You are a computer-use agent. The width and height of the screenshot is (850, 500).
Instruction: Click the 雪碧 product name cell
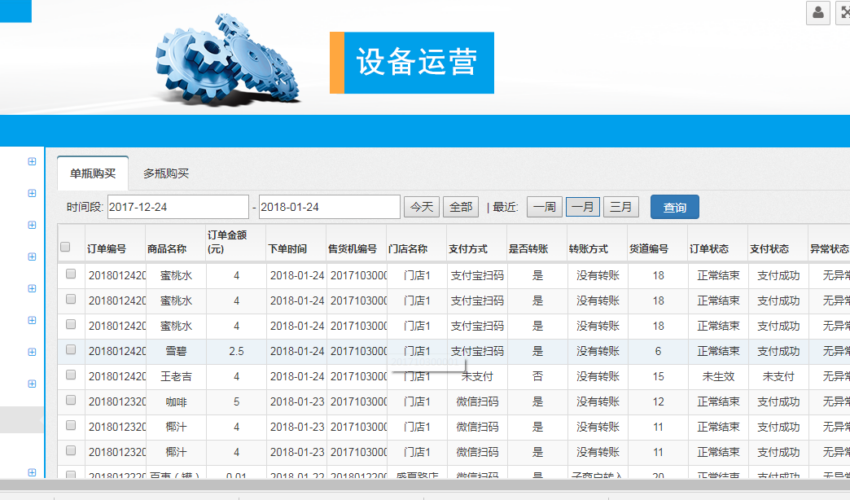(176, 351)
